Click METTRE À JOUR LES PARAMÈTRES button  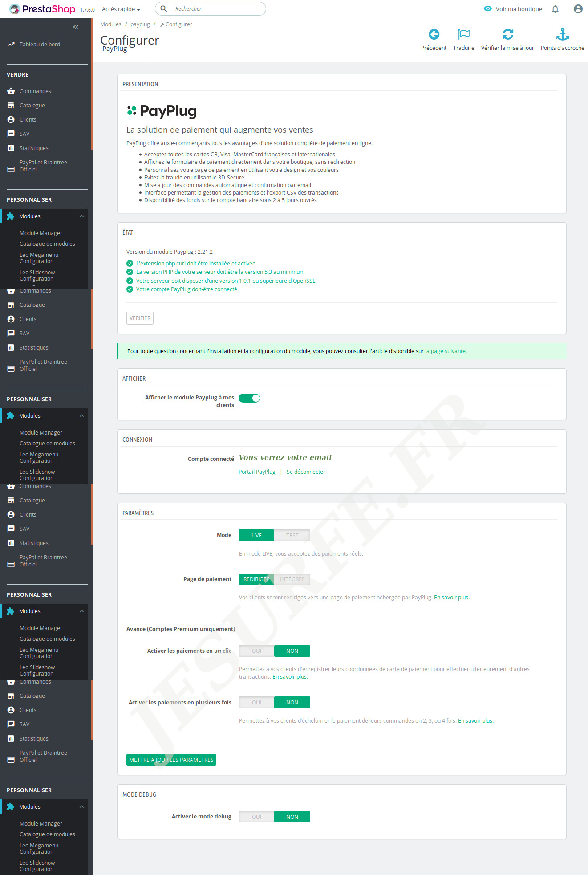point(171,760)
